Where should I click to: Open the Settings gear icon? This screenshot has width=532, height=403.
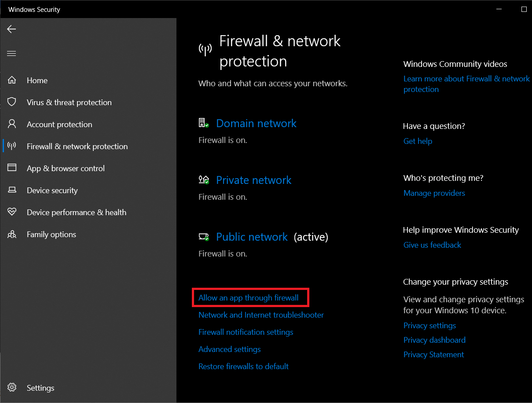(12, 388)
